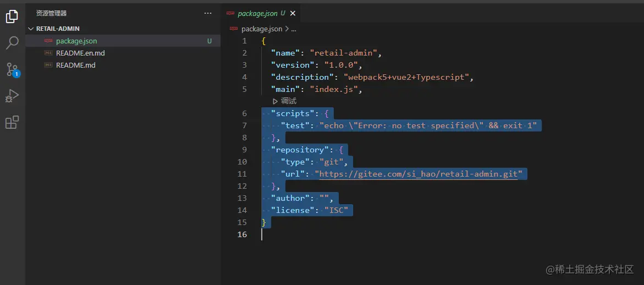
Task: Click the "retail-admin" name value
Action: pos(344,53)
